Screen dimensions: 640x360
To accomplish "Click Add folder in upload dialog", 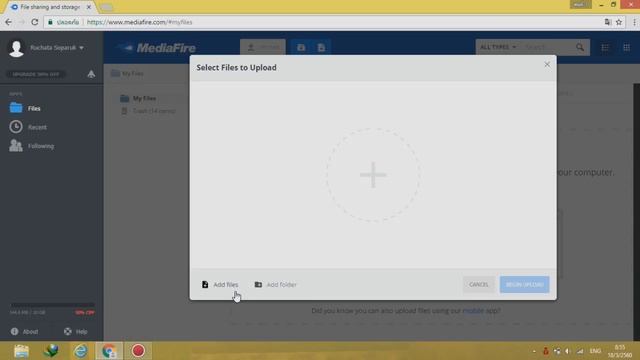I will tap(276, 284).
